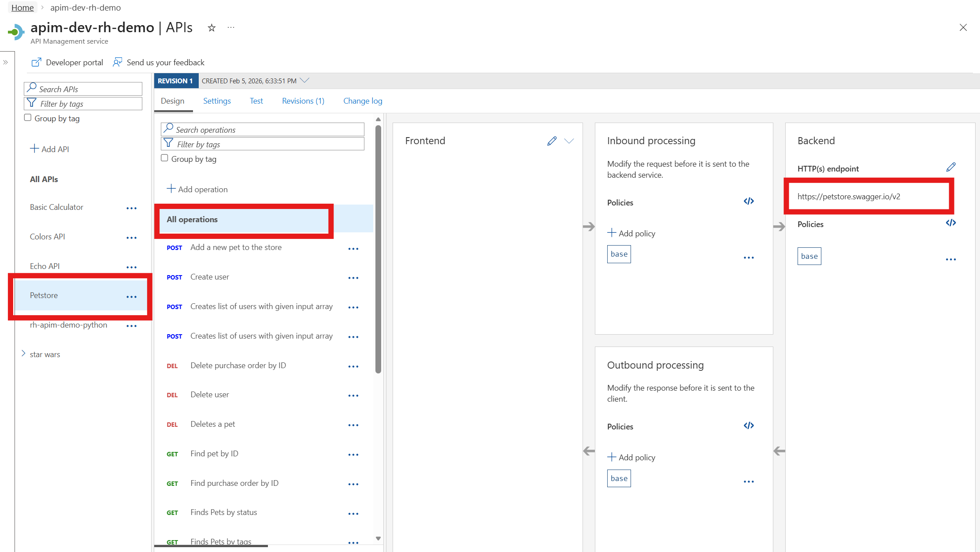Open the Developer portal
Viewport: 980px width, 552px height.
(67, 62)
